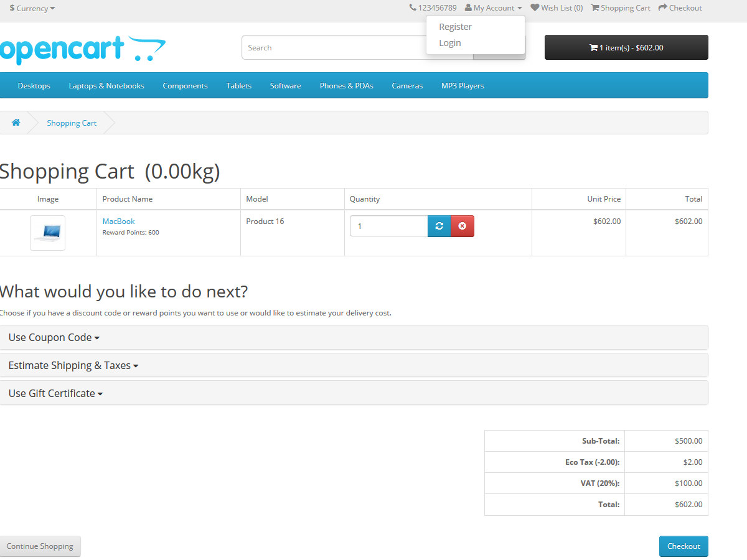The height and width of the screenshot is (560, 747).
Task: Go to the Software category
Action: coord(286,86)
